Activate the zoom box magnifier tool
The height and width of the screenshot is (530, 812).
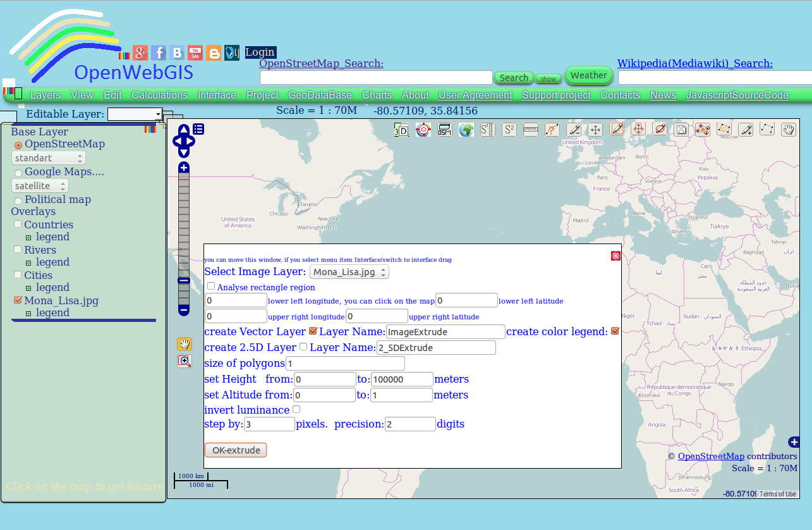184,361
